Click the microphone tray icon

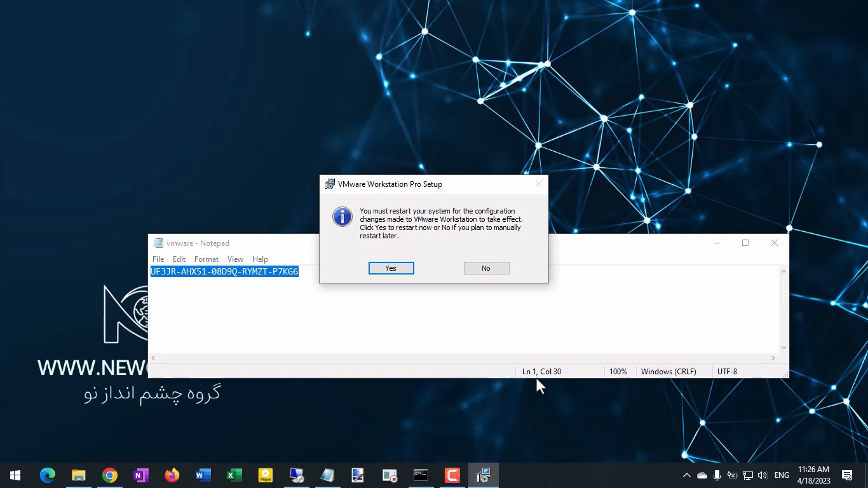click(717, 475)
